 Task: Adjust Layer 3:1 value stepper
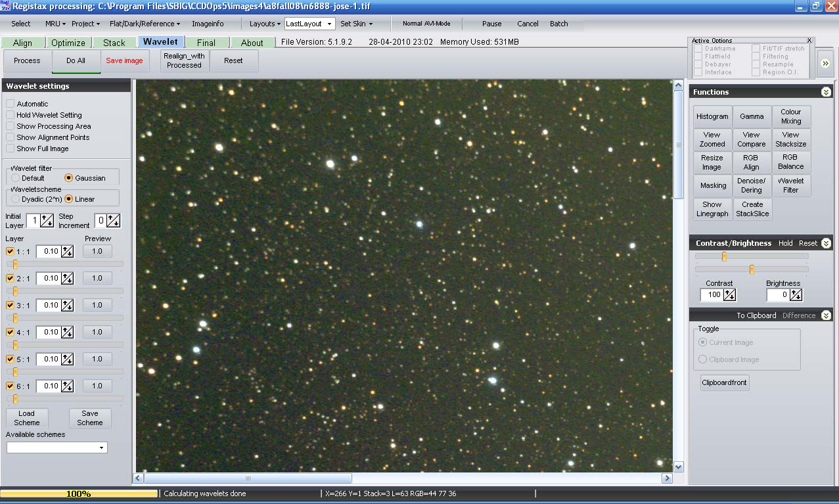68,305
